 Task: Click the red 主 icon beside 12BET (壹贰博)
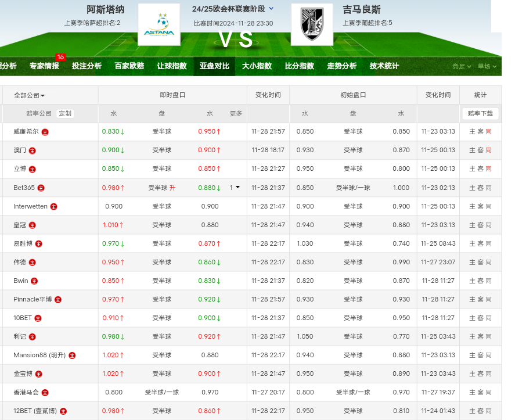(x=63, y=411)
